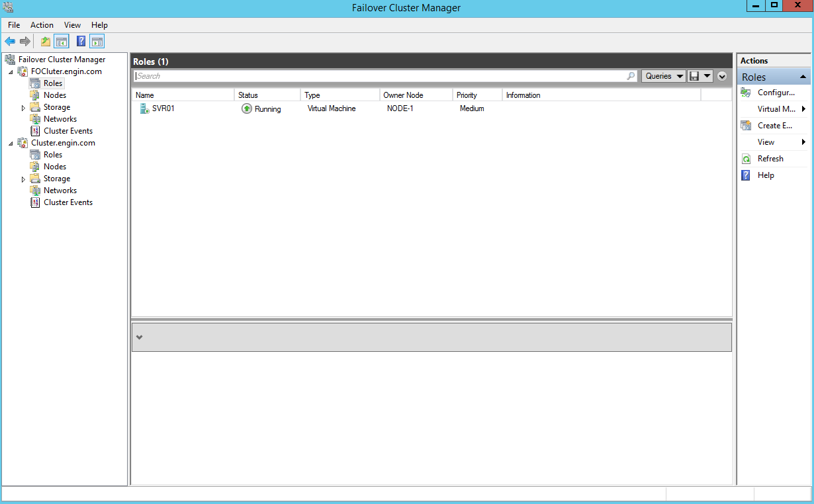Click the Create Empty Role action link
Image resolution: width=814 pixels, height=504 pixels.
tap(775, 126)
